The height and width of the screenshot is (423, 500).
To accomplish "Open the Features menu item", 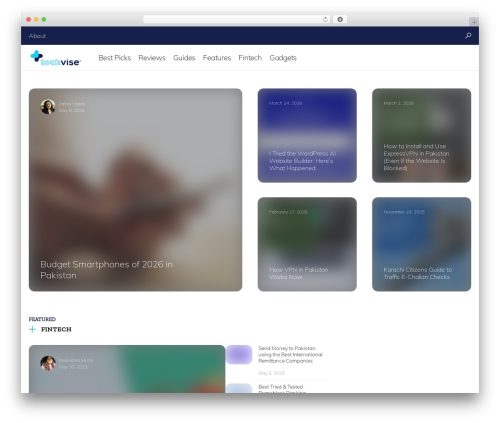I will (217, 58).
